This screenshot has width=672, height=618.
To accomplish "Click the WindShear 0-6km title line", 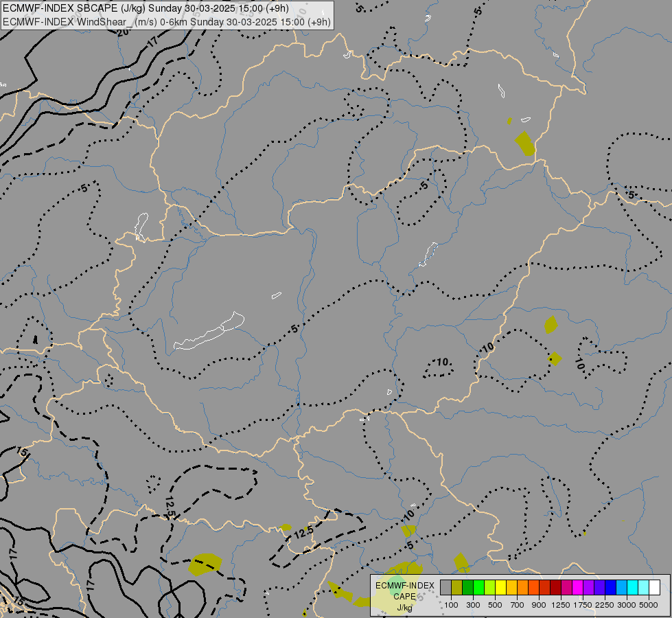I will [x=167, y=22].
